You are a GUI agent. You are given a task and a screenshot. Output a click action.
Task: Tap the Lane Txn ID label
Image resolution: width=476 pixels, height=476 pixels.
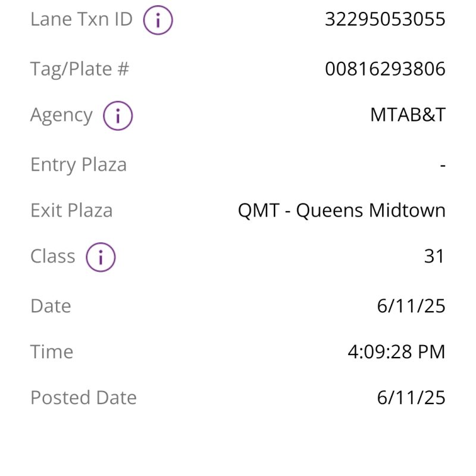(x=82, y=19)
